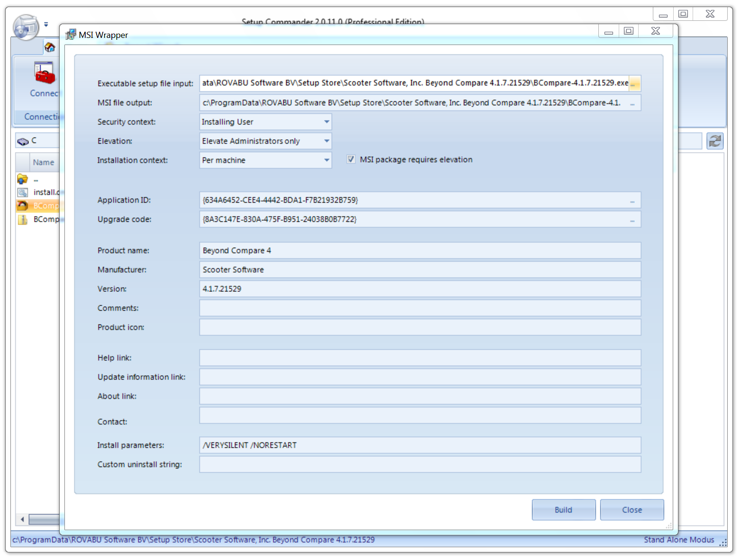Select the BComp archive file row

(39, 219)
